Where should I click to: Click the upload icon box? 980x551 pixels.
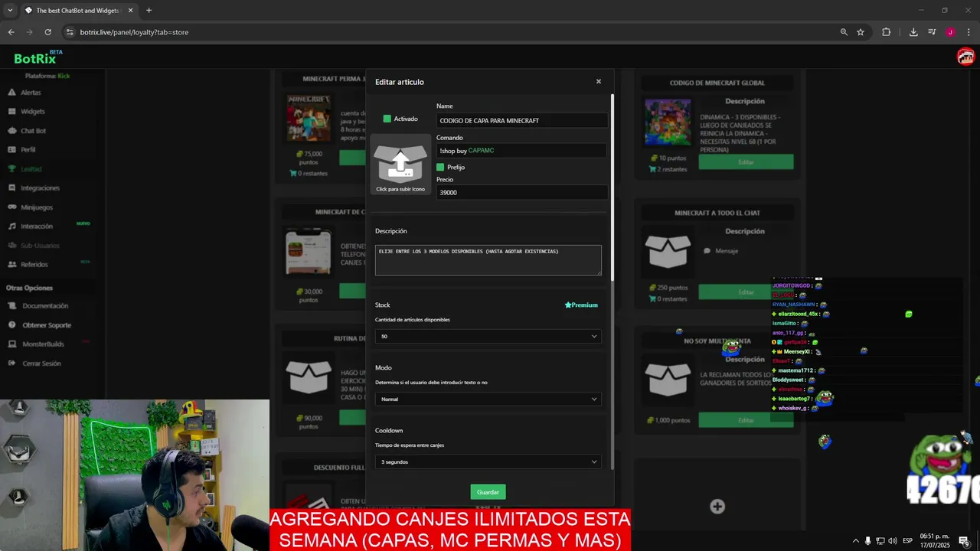pos(400,165)
